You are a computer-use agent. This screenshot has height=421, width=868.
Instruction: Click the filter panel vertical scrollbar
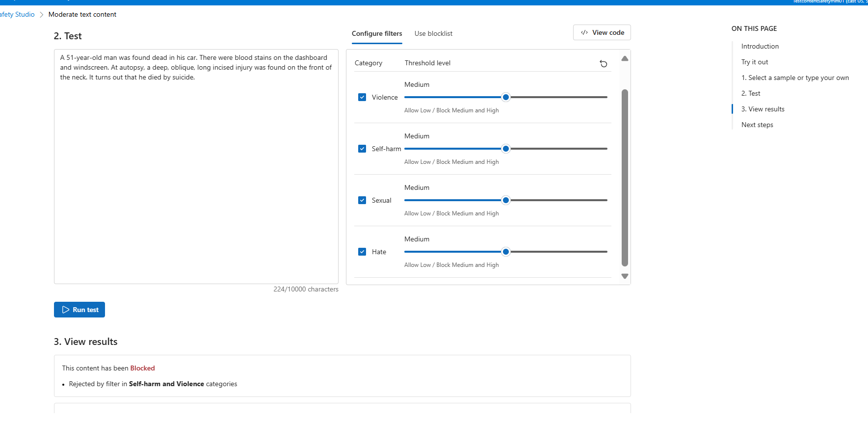[625, 178]
